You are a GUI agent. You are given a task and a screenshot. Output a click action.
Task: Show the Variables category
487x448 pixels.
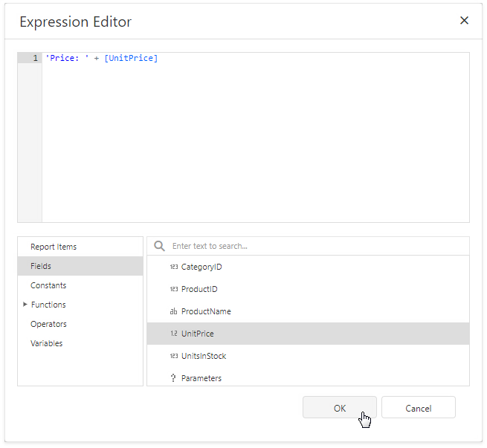click(x=80, y=343)
